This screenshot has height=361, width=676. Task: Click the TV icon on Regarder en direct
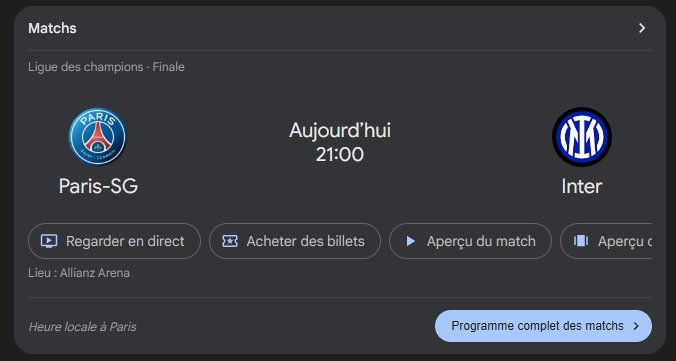click(49, 241)
